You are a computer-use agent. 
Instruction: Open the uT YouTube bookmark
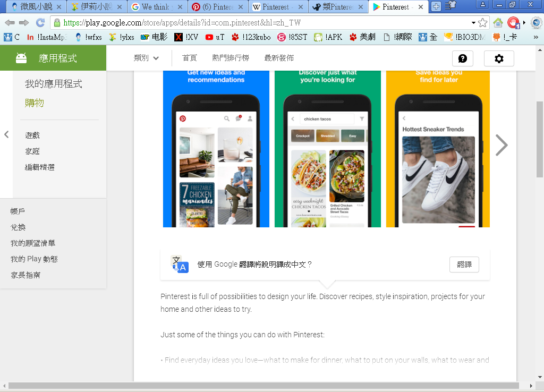point(215,37)
